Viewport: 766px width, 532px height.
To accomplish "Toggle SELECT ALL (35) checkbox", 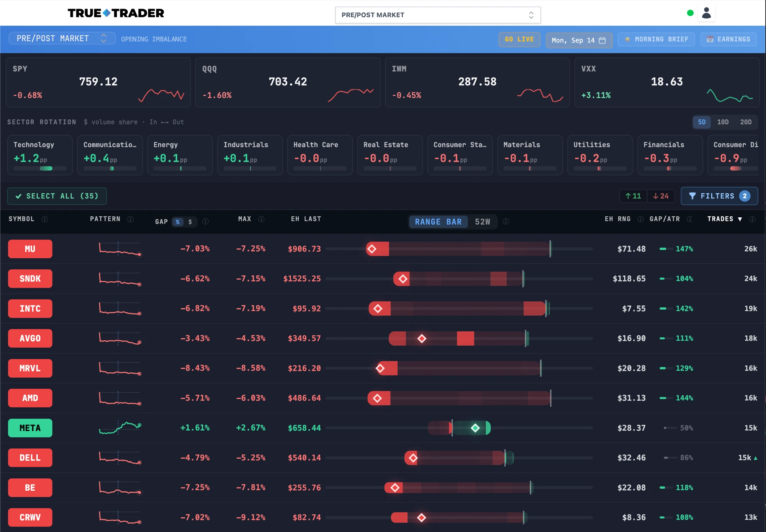I will pos(57,196).
